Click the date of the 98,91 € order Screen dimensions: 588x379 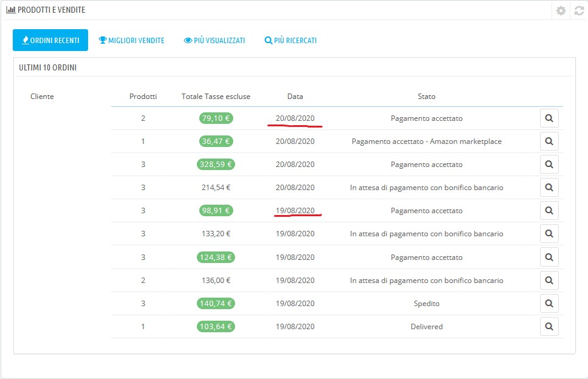(x=295, y=210)
